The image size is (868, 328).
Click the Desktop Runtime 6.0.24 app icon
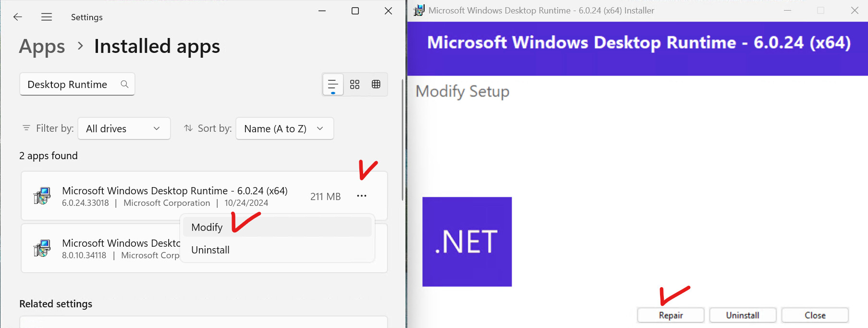[42, 196]
